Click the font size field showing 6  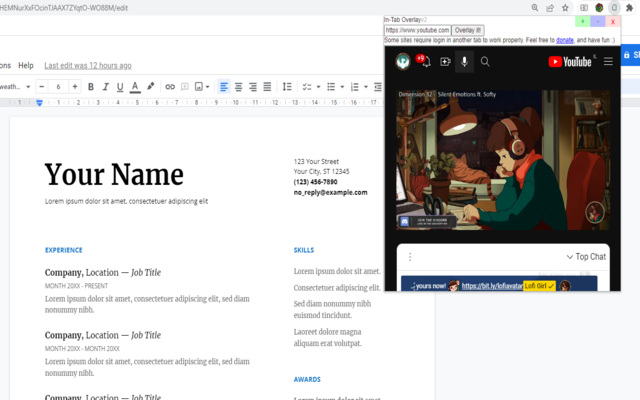click(58, 87)
